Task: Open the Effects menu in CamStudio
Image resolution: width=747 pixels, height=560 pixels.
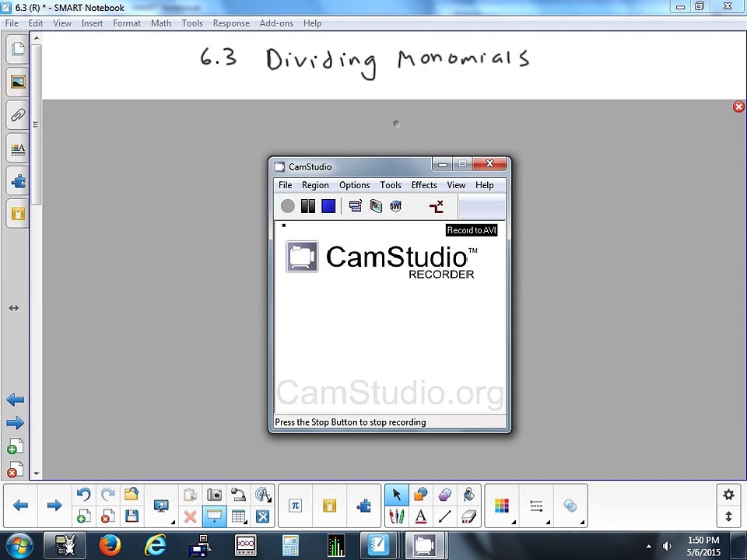Action: coord(424,185)
